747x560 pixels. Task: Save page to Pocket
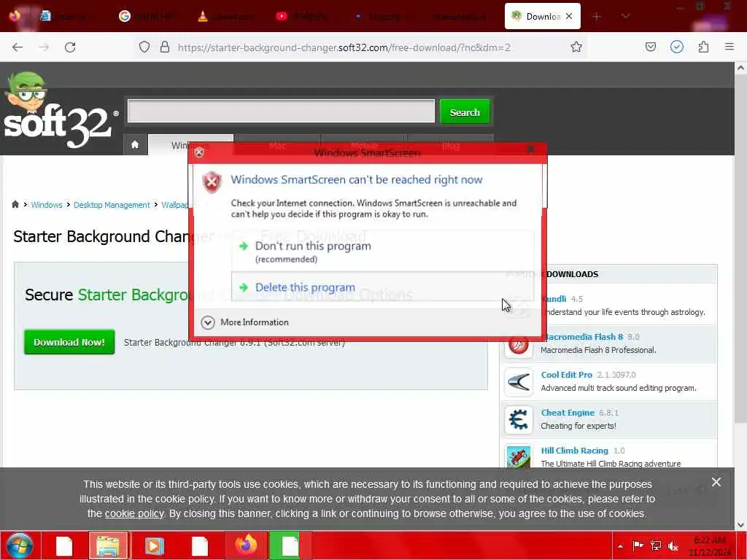coord(650,47)
